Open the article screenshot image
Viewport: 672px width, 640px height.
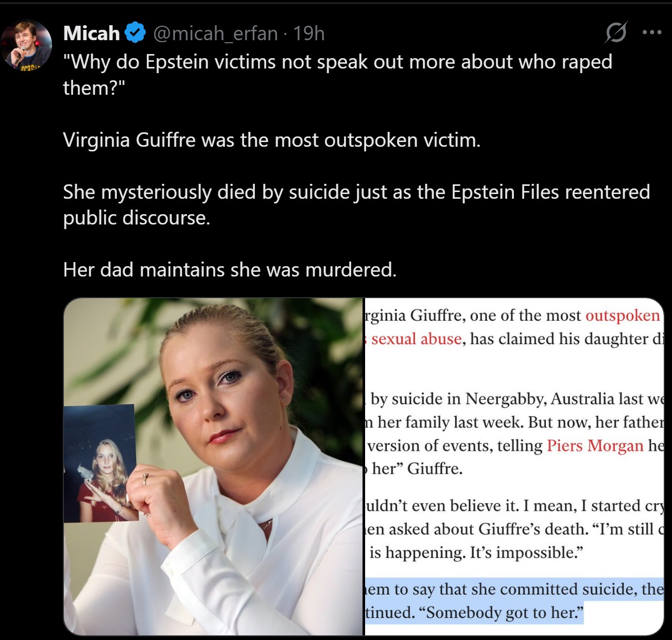click(x=513, y=466)
